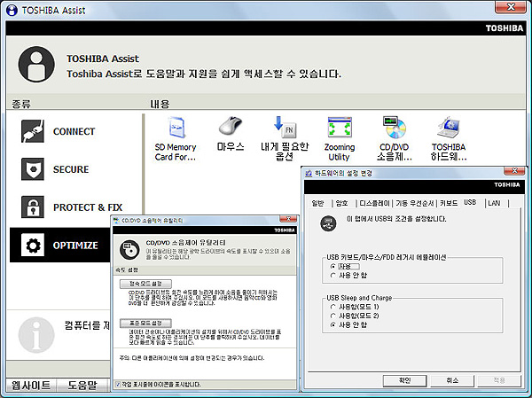Switch to the 일반 tab

(318, 203)
